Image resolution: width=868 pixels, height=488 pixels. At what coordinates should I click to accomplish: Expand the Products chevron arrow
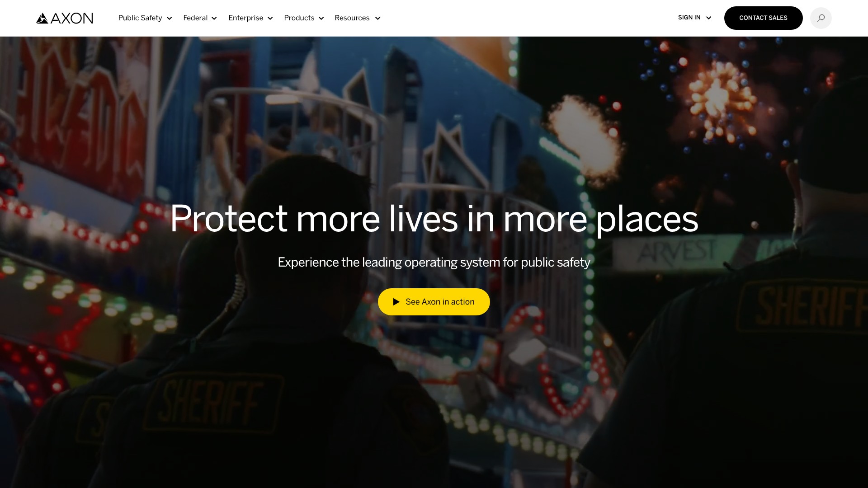tap(321, 19)
